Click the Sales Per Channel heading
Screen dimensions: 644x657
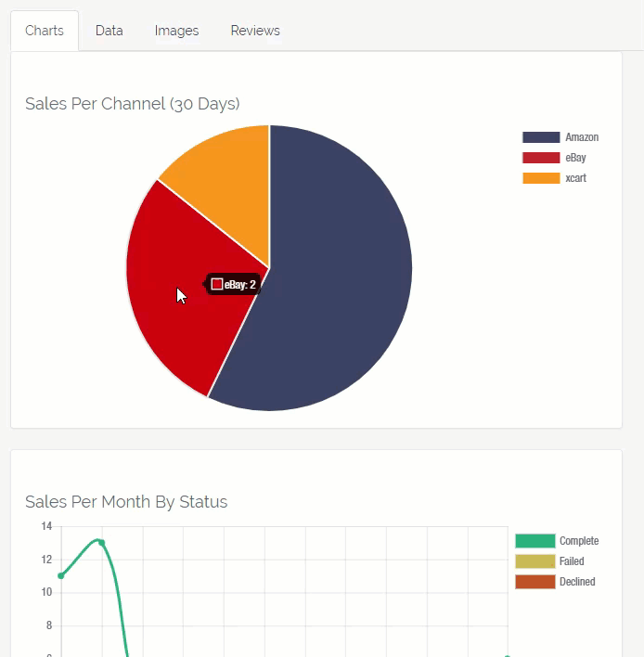(x=133, y=104)
